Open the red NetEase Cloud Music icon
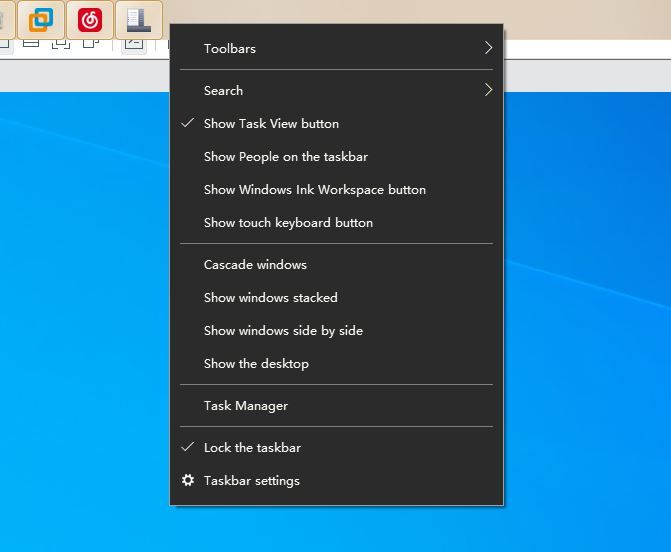671x552 pixels. (90, 20)
